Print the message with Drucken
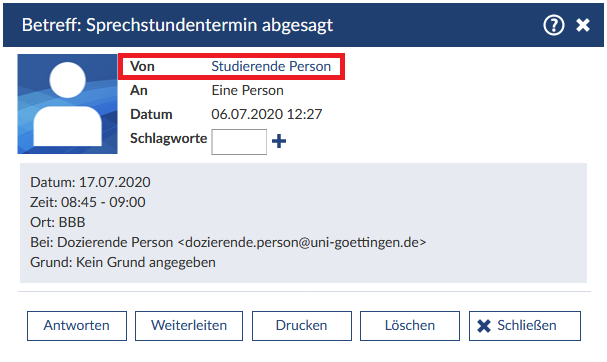Screen dimensions: 607x362 coord(302,326)
